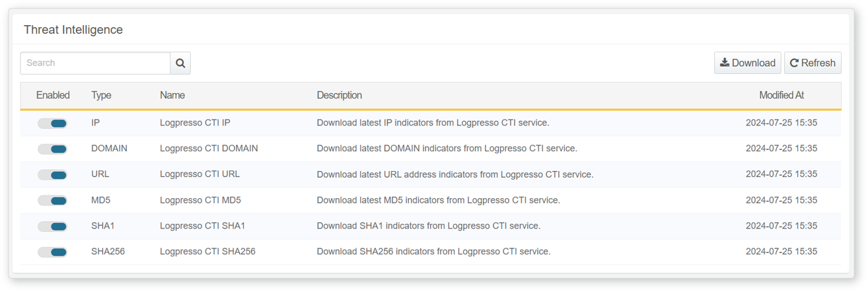Click the Refresh button

click(x=813, y=63)
